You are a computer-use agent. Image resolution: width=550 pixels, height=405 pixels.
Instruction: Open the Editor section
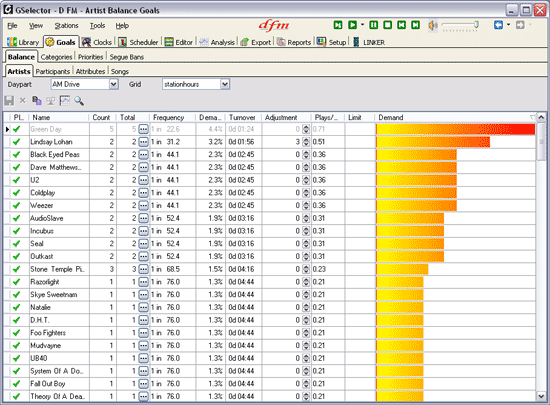tap(179, 42)
